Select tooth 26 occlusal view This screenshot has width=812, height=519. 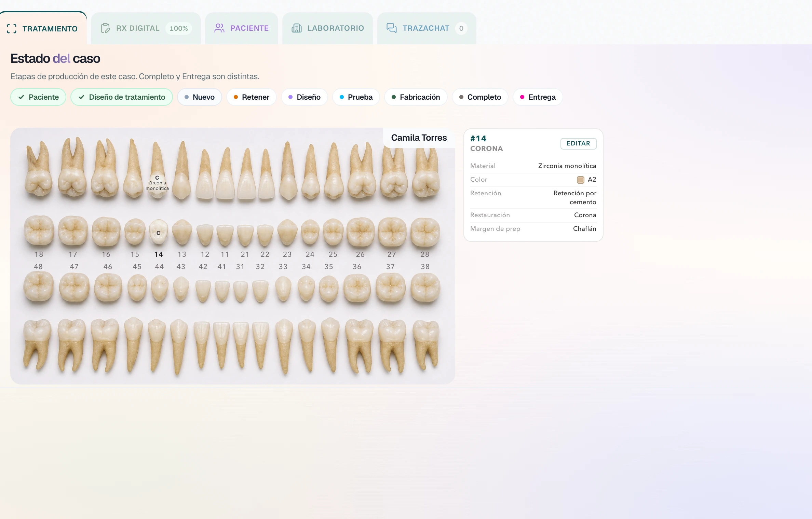click(x=361, y=232)
